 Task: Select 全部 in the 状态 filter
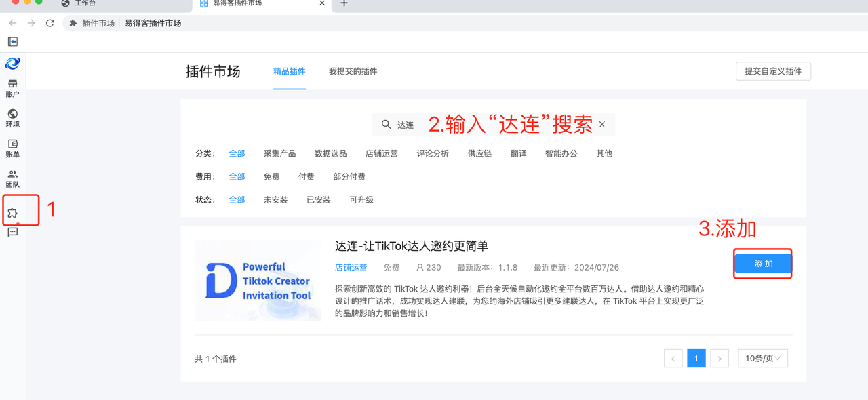237,200
